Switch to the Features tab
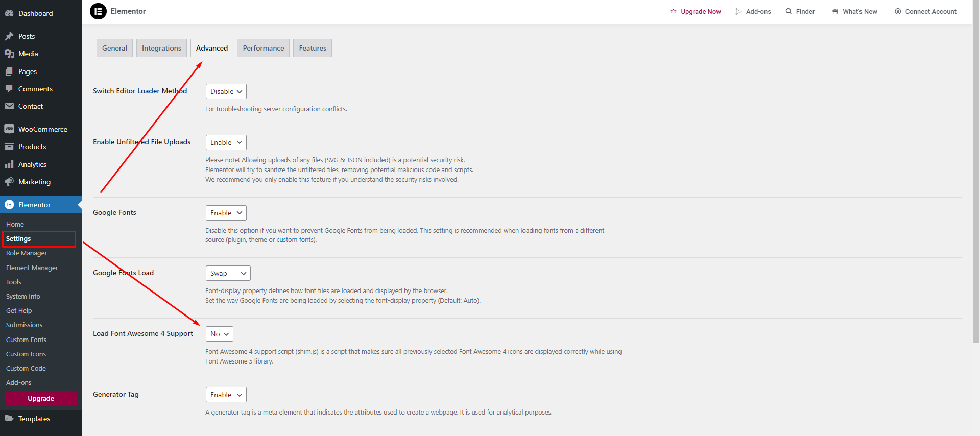980x436 pixels. click(x=313, y=48)
